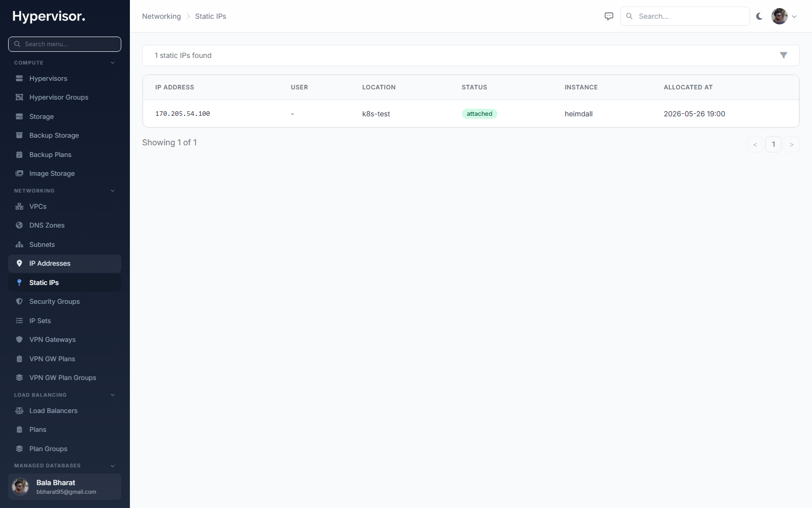Screen dimensions: 812x508
Task: Go to the DNS Zones page
Action: (64, 225)
